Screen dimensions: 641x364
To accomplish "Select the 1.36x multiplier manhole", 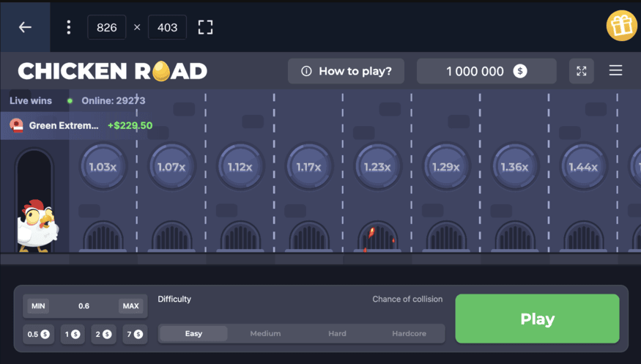I will click(515, 167).
